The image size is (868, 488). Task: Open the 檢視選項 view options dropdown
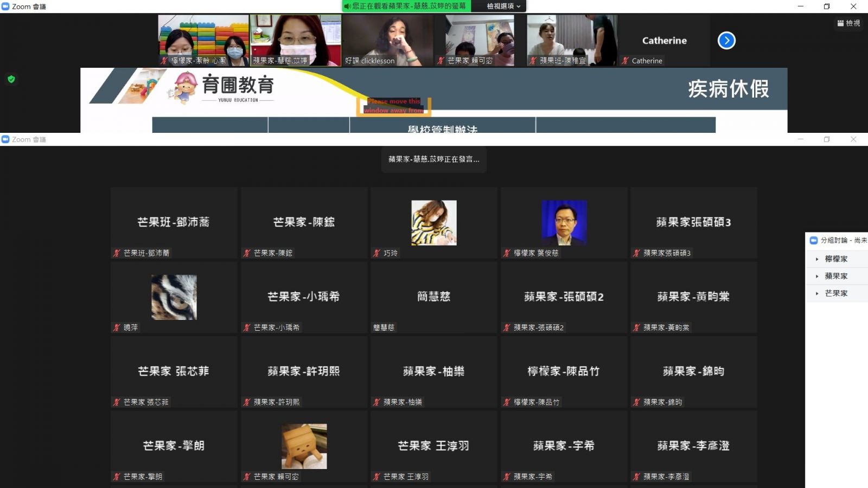(503, 6)
